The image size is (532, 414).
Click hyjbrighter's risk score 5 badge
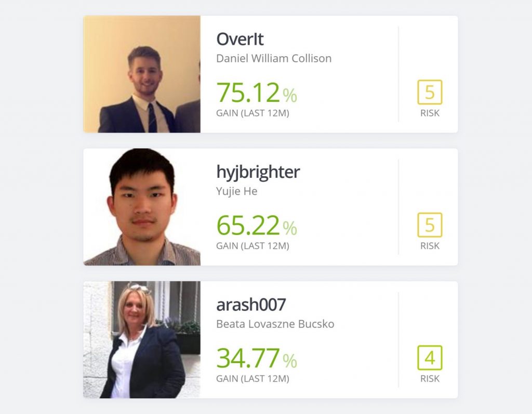click(x=430, y=225)
